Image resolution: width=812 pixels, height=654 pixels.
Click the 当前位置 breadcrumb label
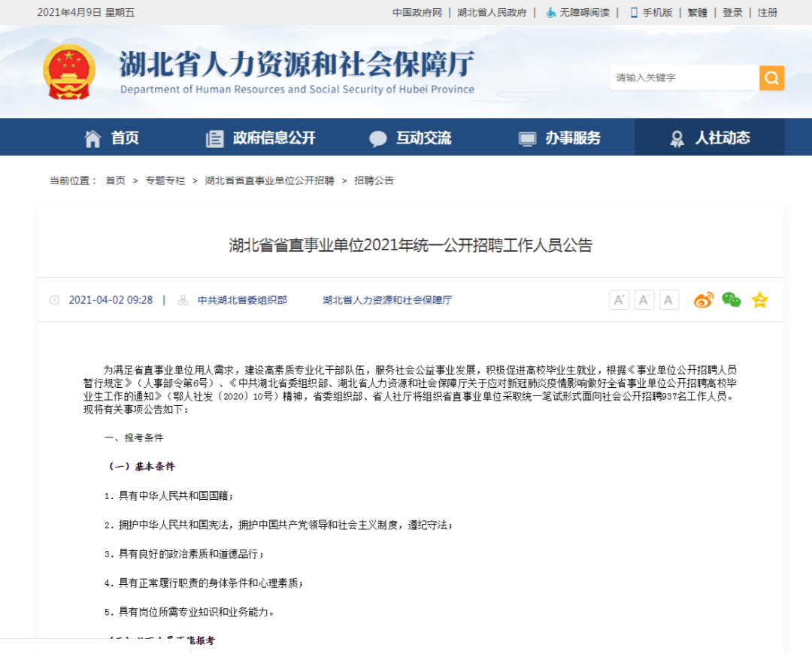72,180
